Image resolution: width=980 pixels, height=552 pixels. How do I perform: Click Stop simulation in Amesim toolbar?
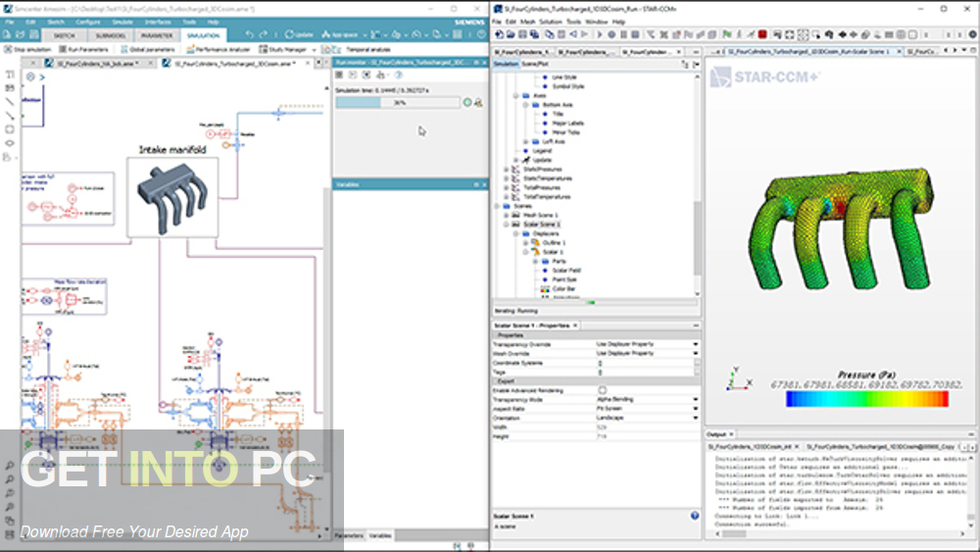pyautogui.click(x=28, y=49)
